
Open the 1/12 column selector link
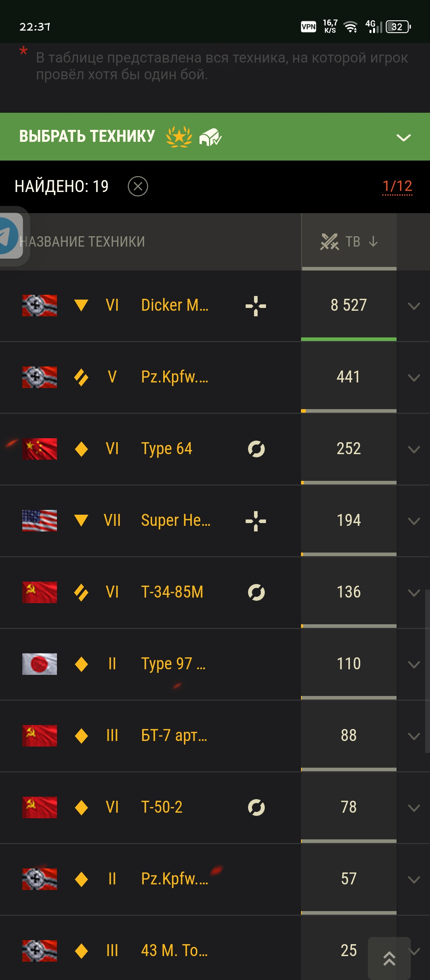397,186
